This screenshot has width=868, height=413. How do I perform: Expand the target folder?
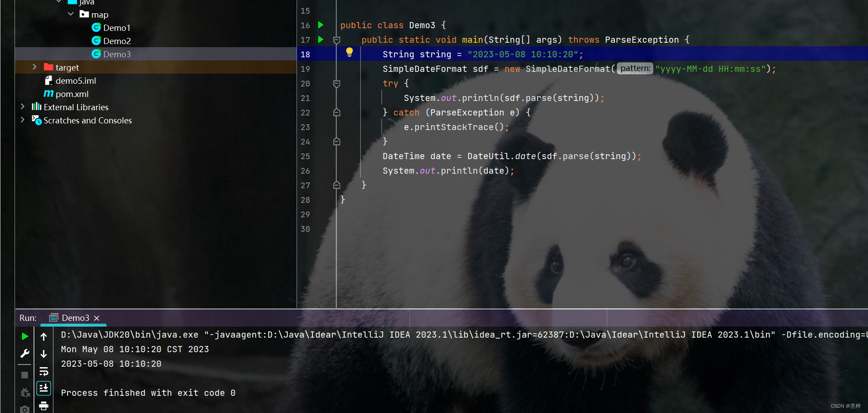(x=34, y=67)
